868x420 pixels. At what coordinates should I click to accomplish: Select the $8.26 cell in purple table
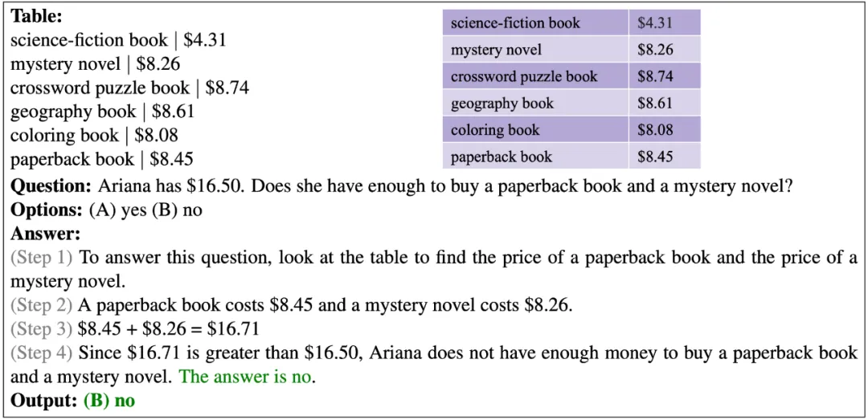tap(665, 50)
